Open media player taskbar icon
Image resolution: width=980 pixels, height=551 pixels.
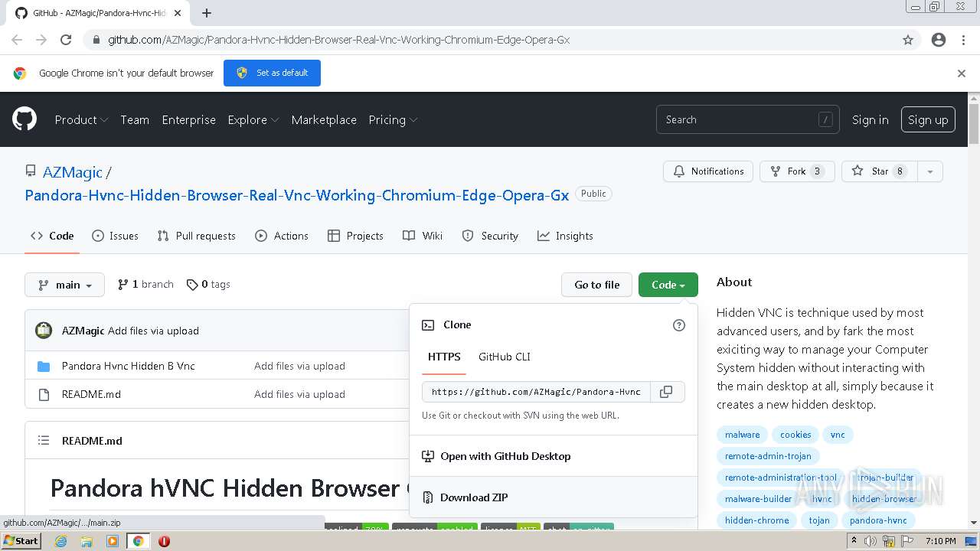click(x=113, y=541)
